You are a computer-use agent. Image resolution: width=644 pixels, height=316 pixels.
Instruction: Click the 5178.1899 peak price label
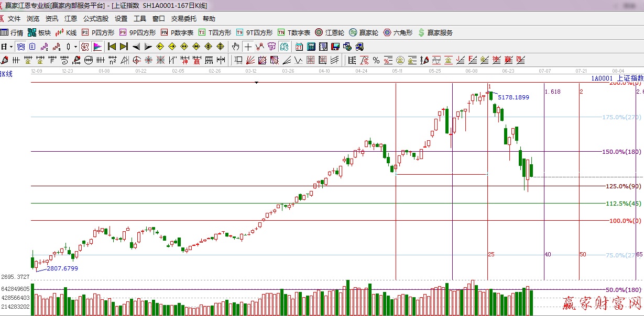[513, 97]
